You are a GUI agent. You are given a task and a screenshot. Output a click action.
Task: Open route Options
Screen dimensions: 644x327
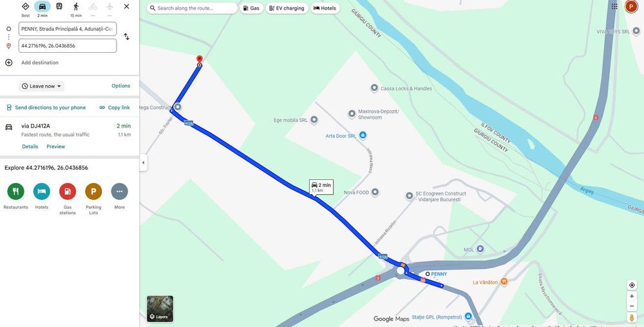point(121,86)
